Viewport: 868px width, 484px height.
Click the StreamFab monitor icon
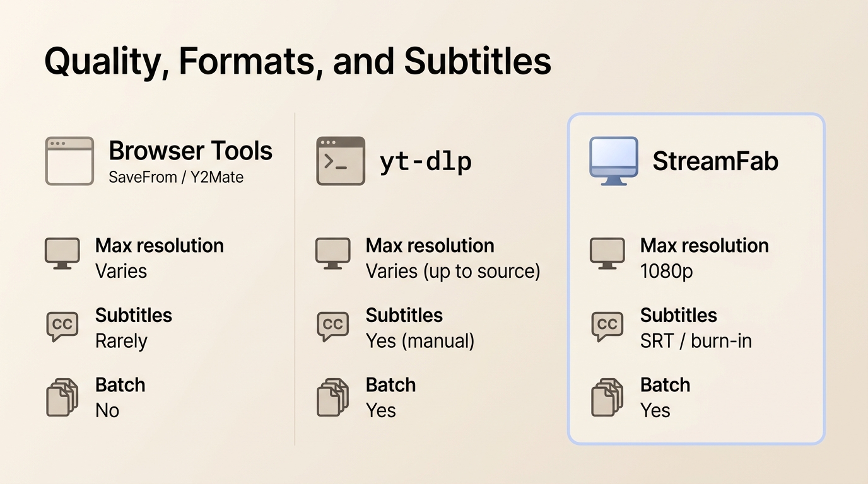tap(614, 161)
